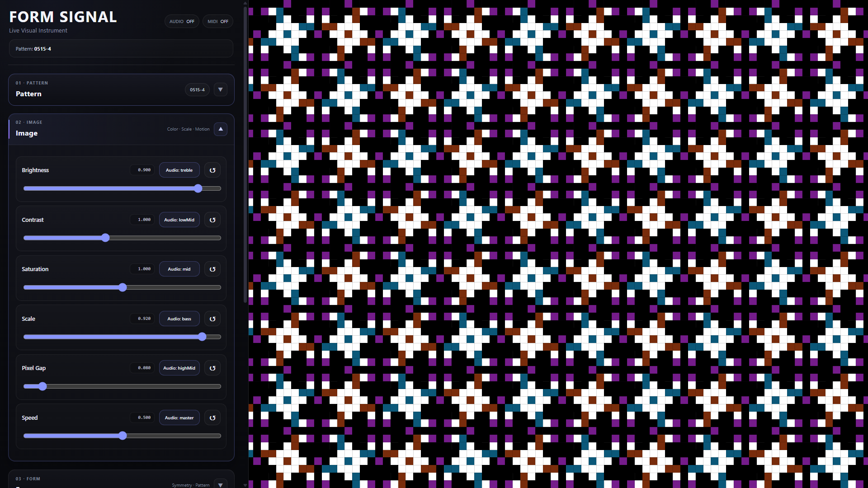The image size is (868, 488).
Task: Toggle the AUDIO off switch
Action: 182,21
